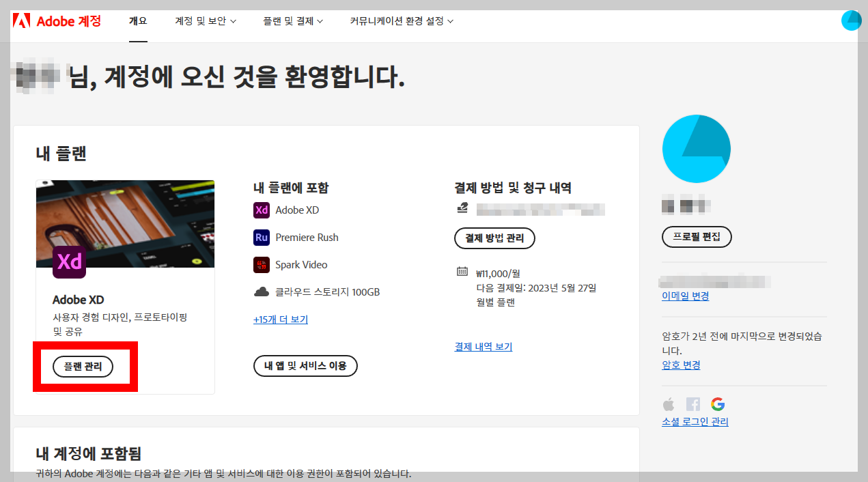Select the 개요 tab
The image size is (868, 482).
138,20
